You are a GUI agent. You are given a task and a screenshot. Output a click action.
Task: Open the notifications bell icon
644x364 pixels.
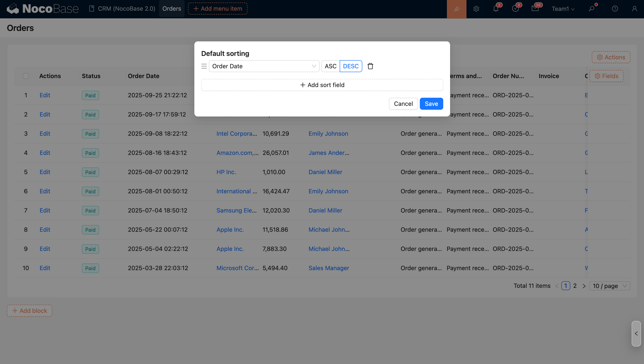pyautogui.click(x=496, y=9)
